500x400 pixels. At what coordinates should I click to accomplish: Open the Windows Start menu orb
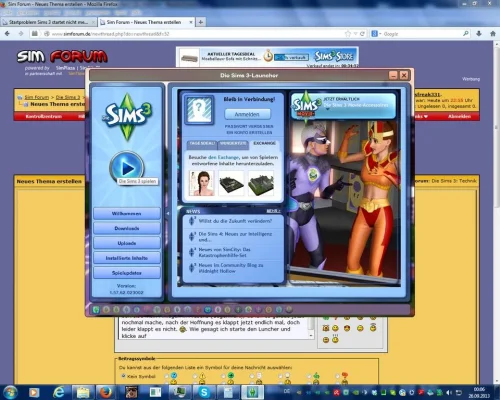tap(10, 392)
